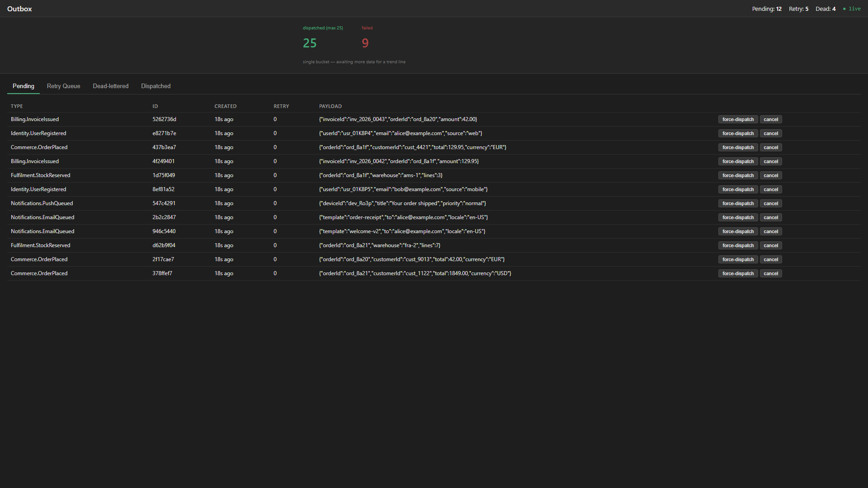
Task: Open the Dispatched tab
Action: [156, 86]
